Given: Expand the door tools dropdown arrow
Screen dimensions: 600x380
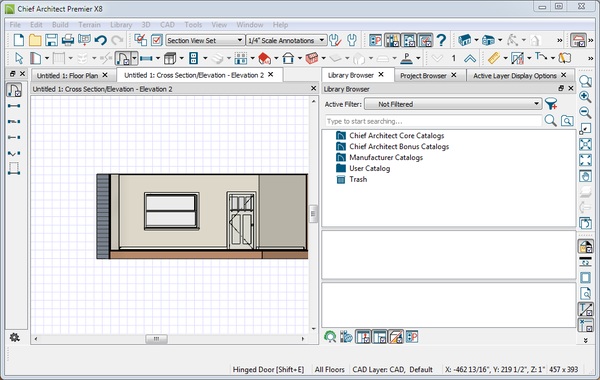Looking at the screenshot, I should (x=134, y=59).
